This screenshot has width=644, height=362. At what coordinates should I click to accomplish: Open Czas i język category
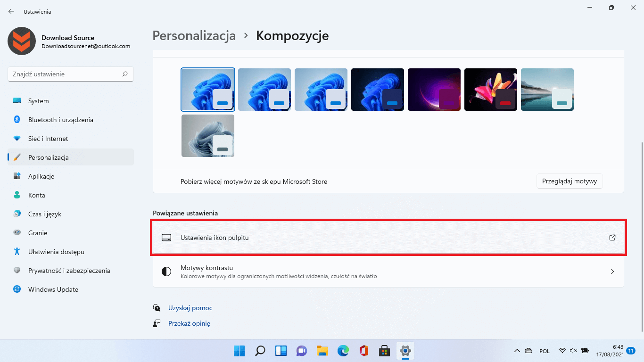pyautogui.click(x=71, y=214)
